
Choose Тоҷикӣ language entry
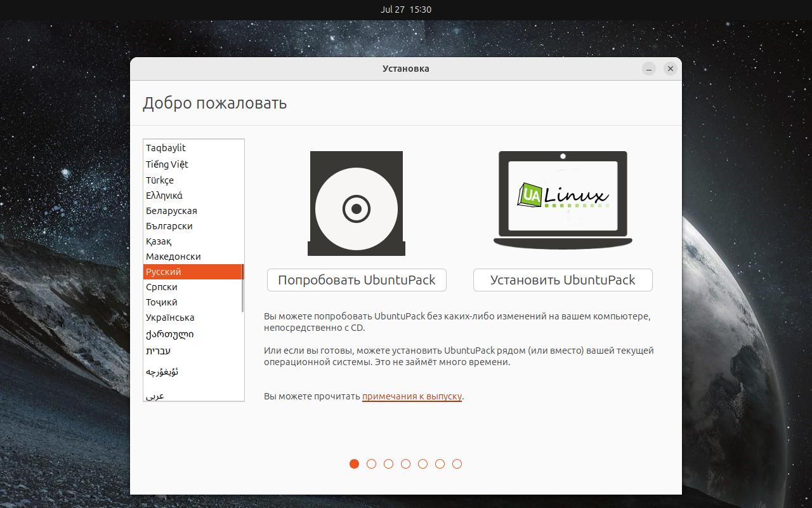point(193,302)
